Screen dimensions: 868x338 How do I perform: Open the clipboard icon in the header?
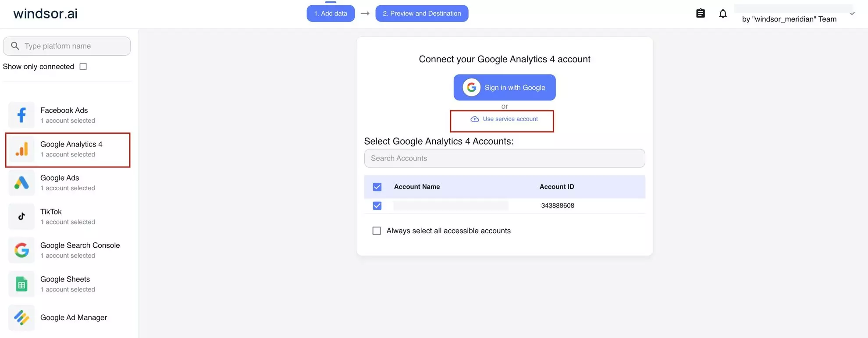pyautogui.click(x=701, y=14)
